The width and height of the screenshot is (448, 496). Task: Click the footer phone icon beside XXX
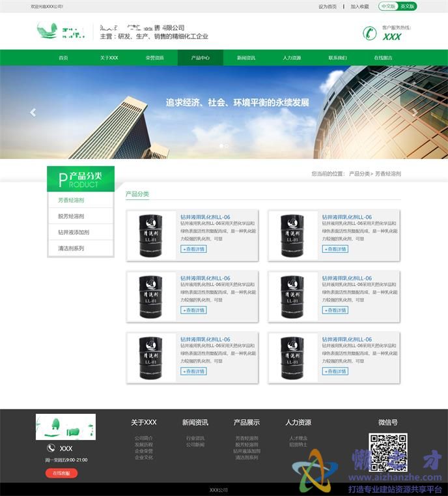coord(51,448)
